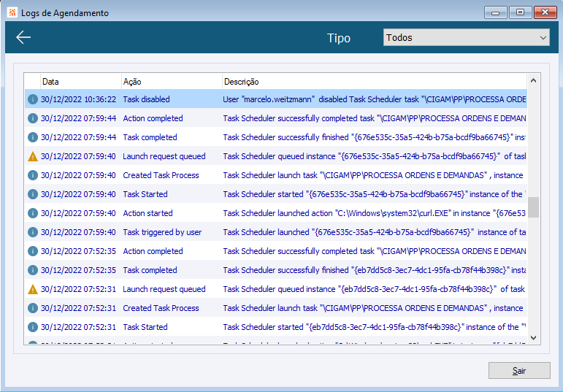
Task: Click the info icon on the 07:52:31 Task Started row
Action: [33, 327]
